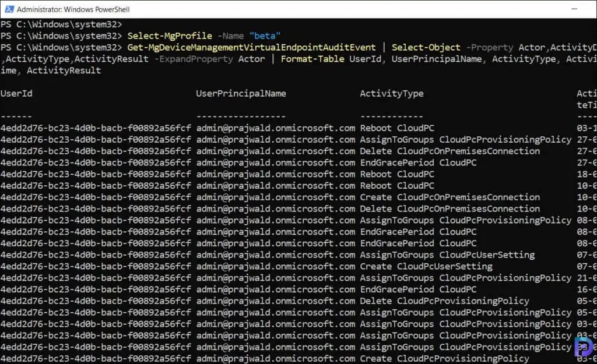Click the UserPrincipalName column header
Viewport: 597px width, 364px height.
tap(241, 94)
